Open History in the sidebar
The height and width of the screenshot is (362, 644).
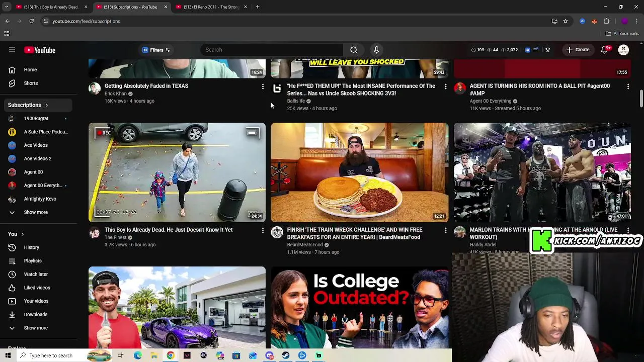click(38, 247)
